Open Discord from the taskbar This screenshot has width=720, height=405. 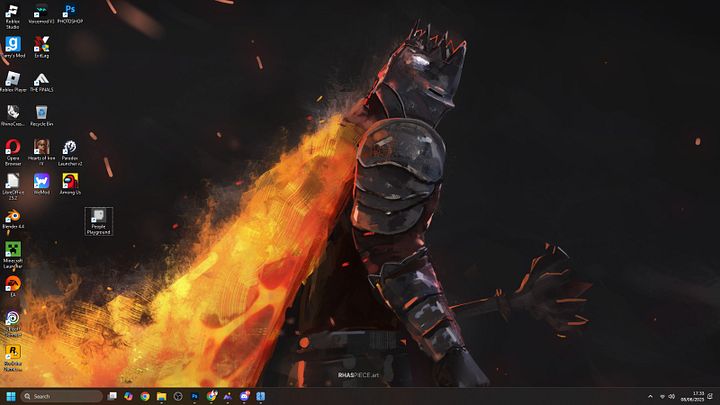[244, 396]
